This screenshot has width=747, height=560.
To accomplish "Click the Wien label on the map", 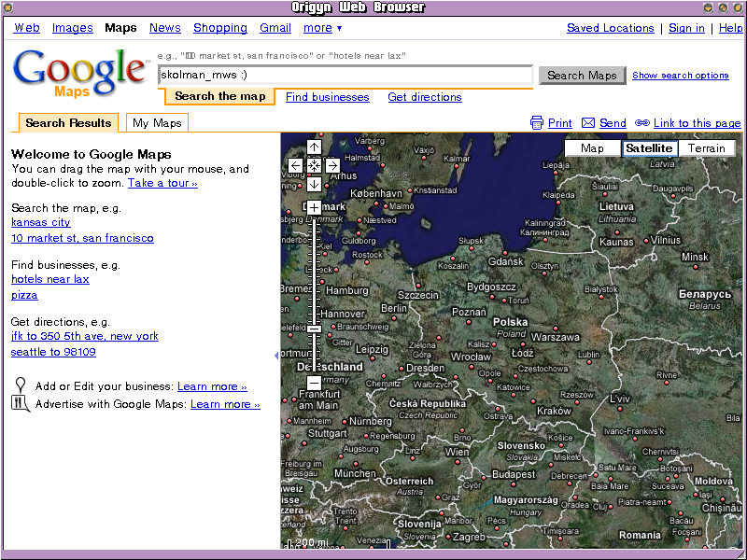I will click(x=457, y=452).
